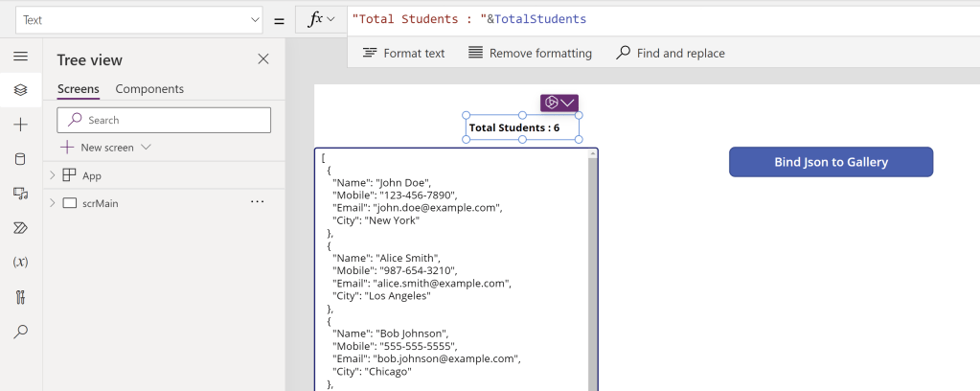Open the hamburger menu in left rail
This screenshot has width=980, height=391.
click(20, 56)
